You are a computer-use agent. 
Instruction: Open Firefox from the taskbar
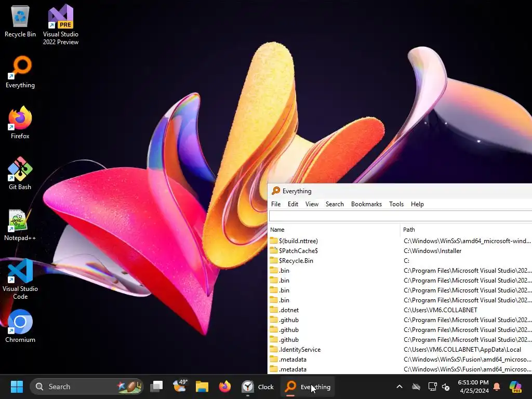point(224,387)
